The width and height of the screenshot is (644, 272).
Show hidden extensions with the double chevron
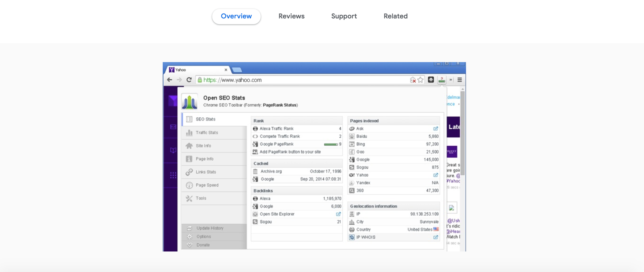tap(451, 80)
